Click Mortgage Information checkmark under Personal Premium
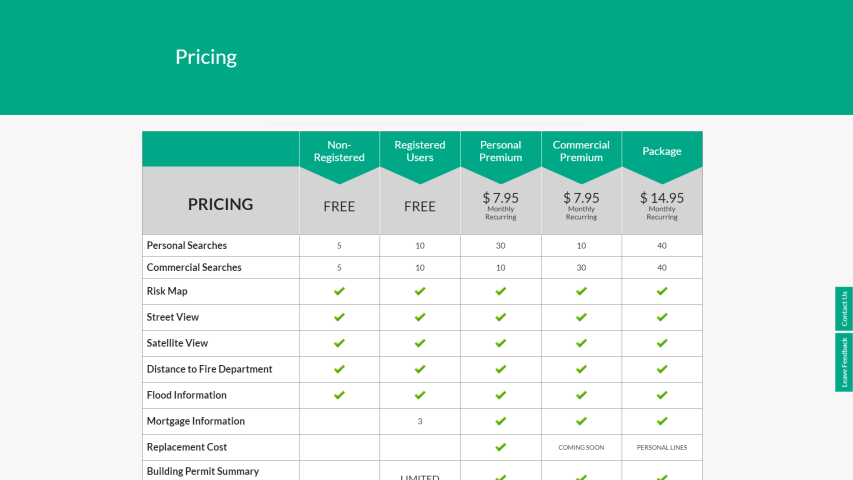The width and height of the screenshot is (853, 480). 500,421
